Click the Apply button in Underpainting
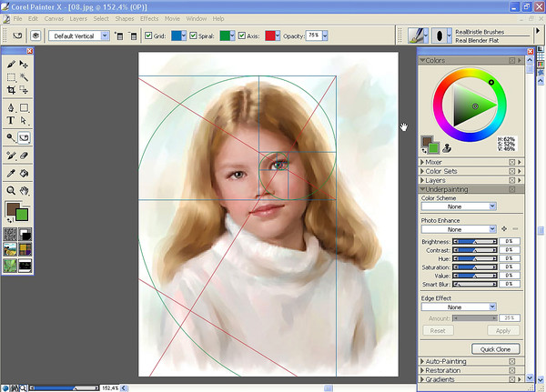 [x=503, y=331]
